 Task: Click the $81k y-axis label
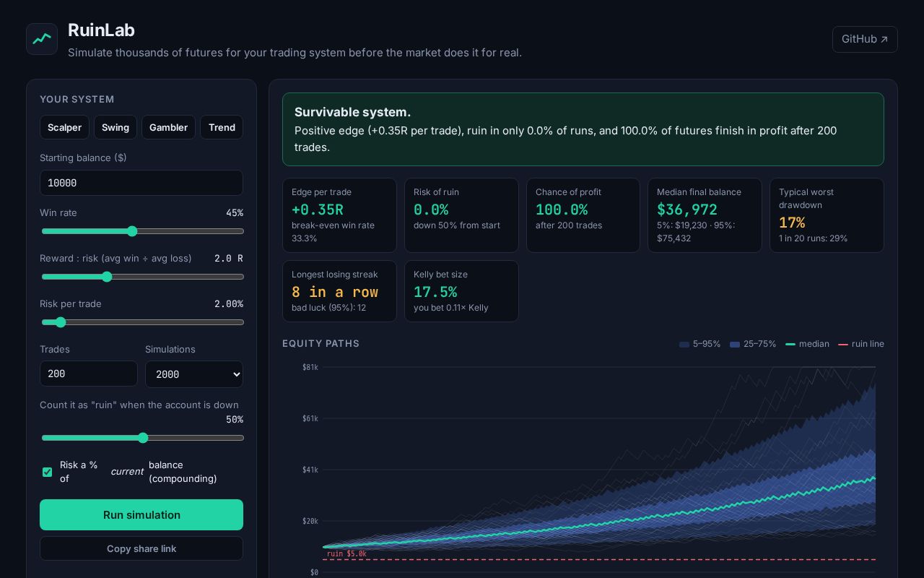click(x=310, y=367)
